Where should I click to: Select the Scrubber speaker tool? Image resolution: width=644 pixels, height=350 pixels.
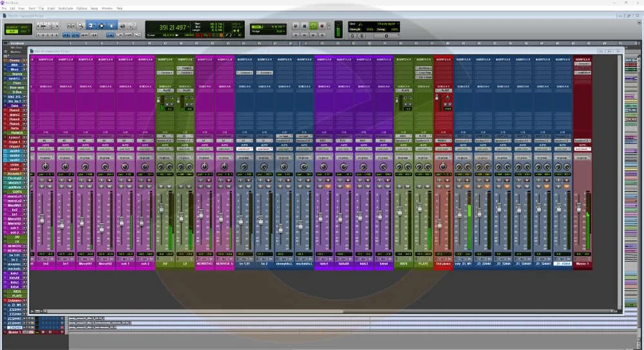coord(122,26)
